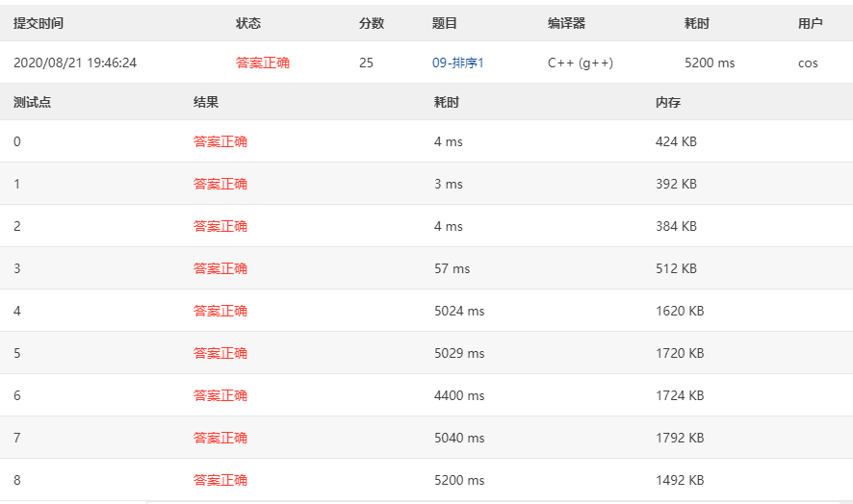Image resolution: width=853 pixels, height=504 pixels.
Task: Click memory value 392 KB
Action: (676, 185)
